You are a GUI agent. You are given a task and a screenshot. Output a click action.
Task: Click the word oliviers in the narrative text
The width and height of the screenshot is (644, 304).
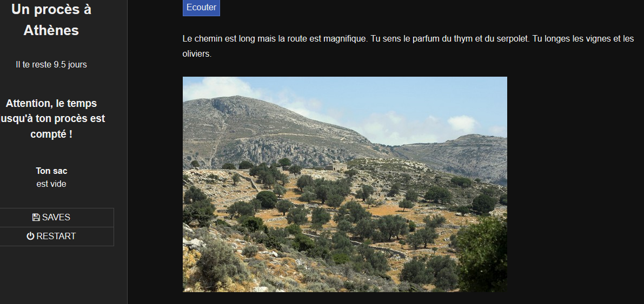196,54
